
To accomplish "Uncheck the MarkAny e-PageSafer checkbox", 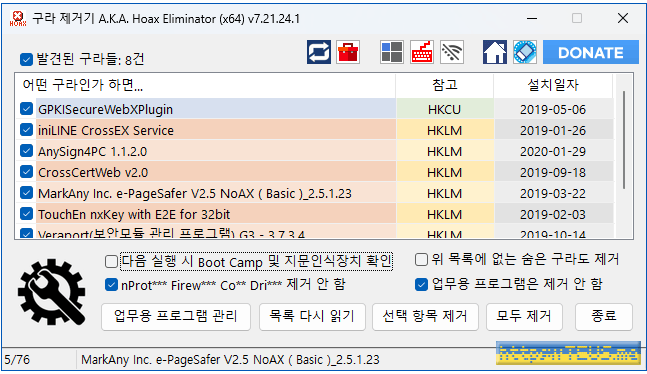I will pyautogui.click(x=26, y=193).
